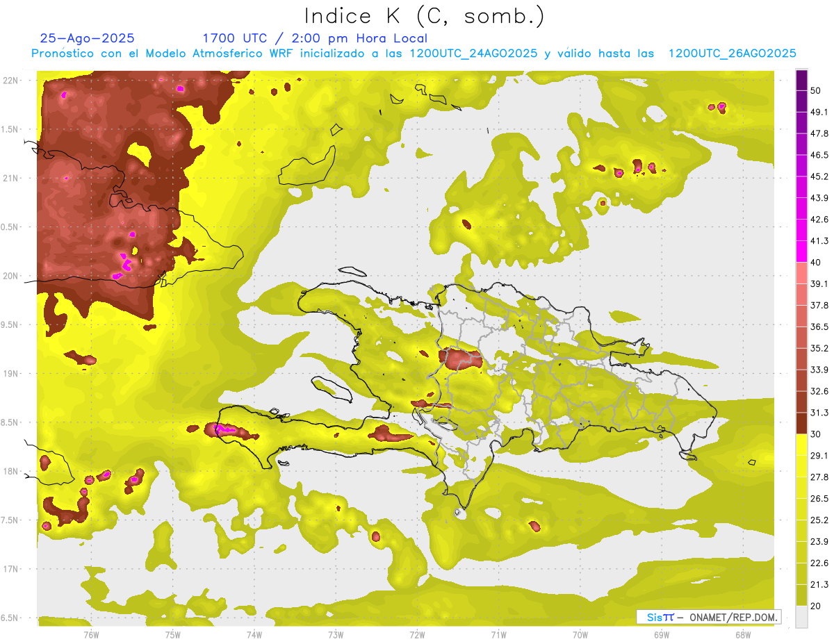Click the colorbar value "39.1"

click(819, 284)
